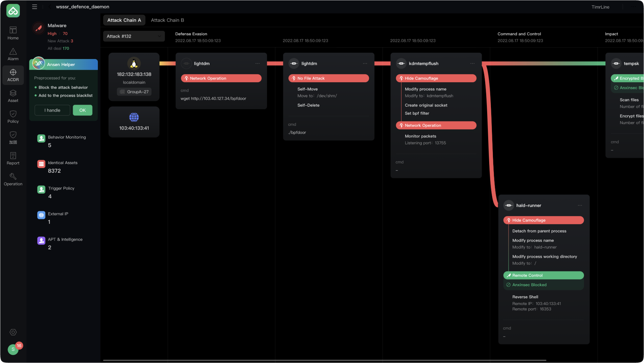Open the Attack #132 dropdown
The width and height of the screenshot is (644, 363).
134,36
